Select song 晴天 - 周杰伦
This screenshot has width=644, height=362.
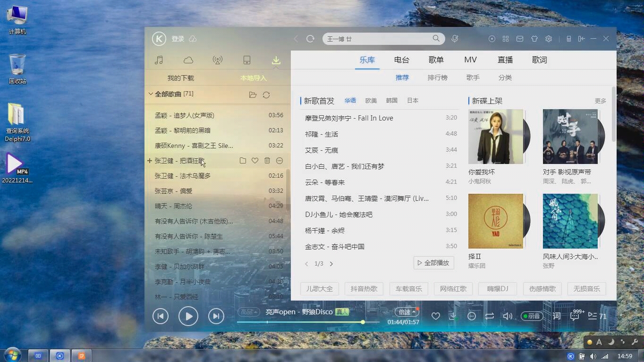pyautogui.click(x=218, y=206)
